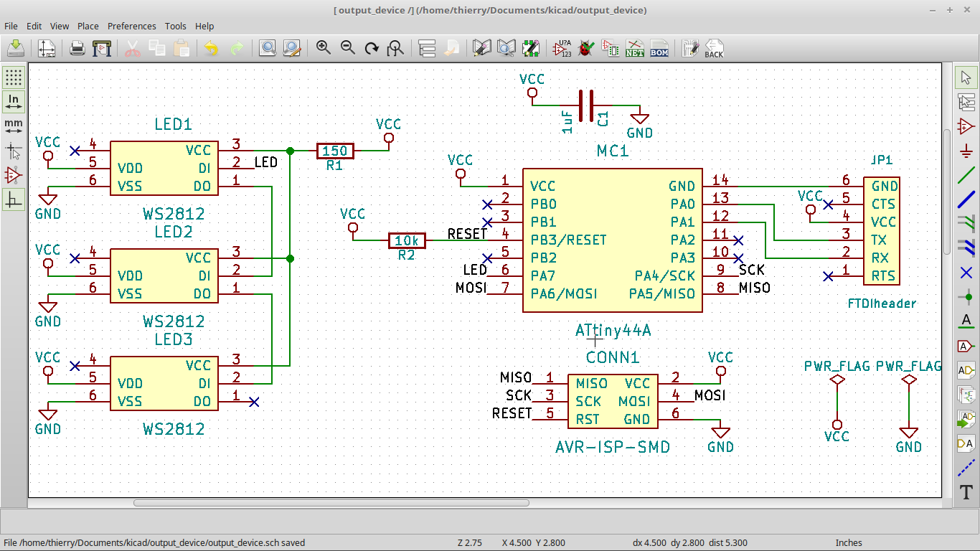This screenshot has width=980, height=551.
Task: Click the Inches status bar entry
Action: 849,543
